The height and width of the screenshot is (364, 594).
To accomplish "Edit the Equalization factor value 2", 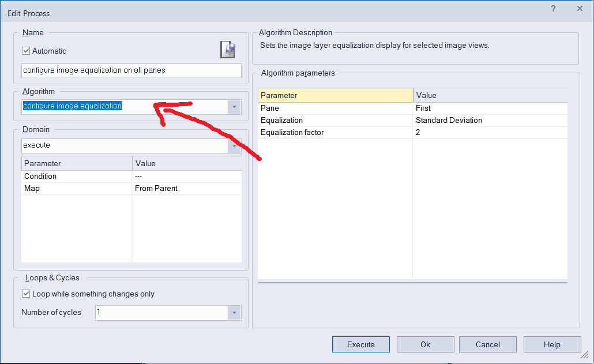I will (418, 132).
